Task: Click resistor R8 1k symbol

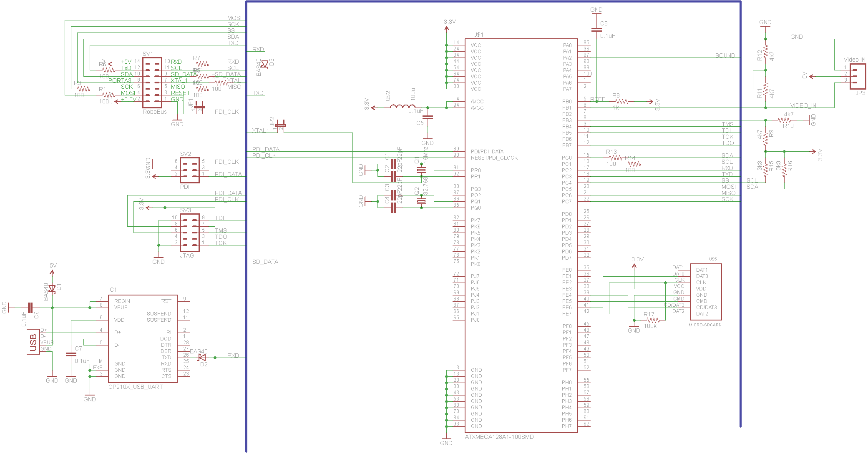Action: (621, 101)
